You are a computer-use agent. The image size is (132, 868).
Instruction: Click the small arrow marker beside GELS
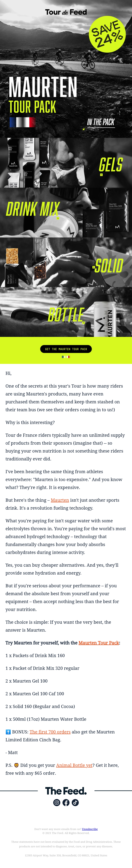coord(101,175)
